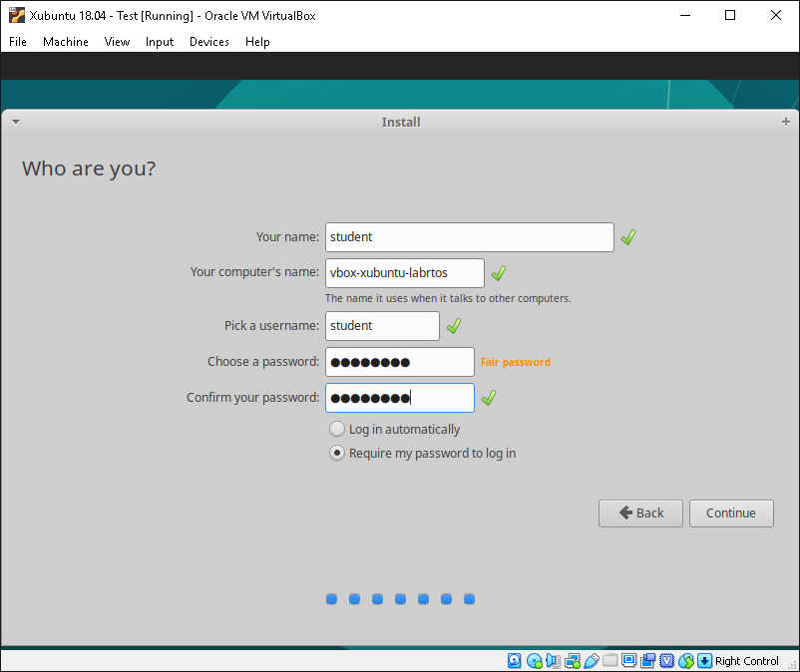Screen dimensions: 800x672
Task: Click the recording status icon
Action: click(x=648, y=661)
